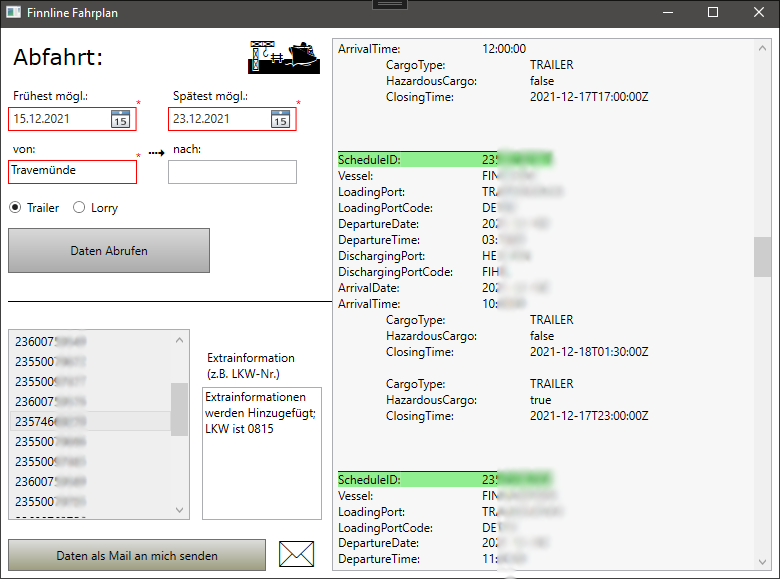
Task: Click the dotted arrow between von and nach
Action: coord(154,153)
